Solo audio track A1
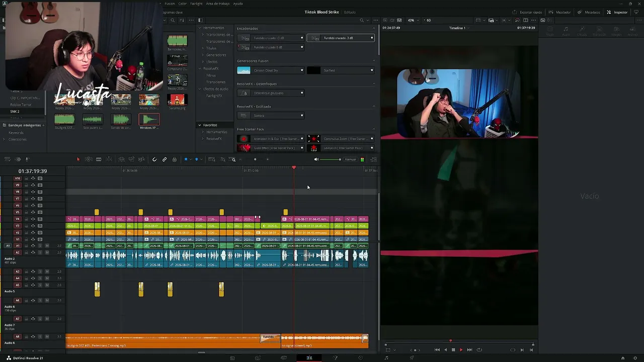Viewport: 644px width, 362px height. point(40,246)
